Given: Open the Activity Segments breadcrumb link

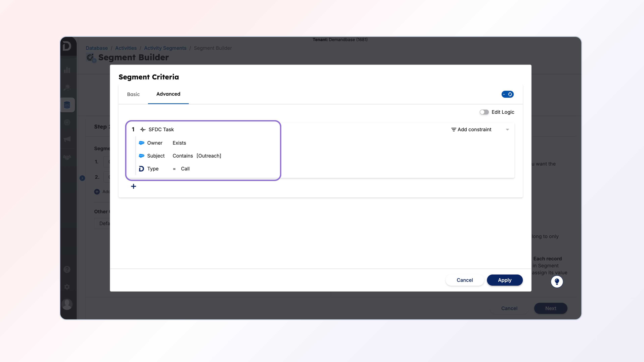Looking at the screenshot, I should (165, 48).
